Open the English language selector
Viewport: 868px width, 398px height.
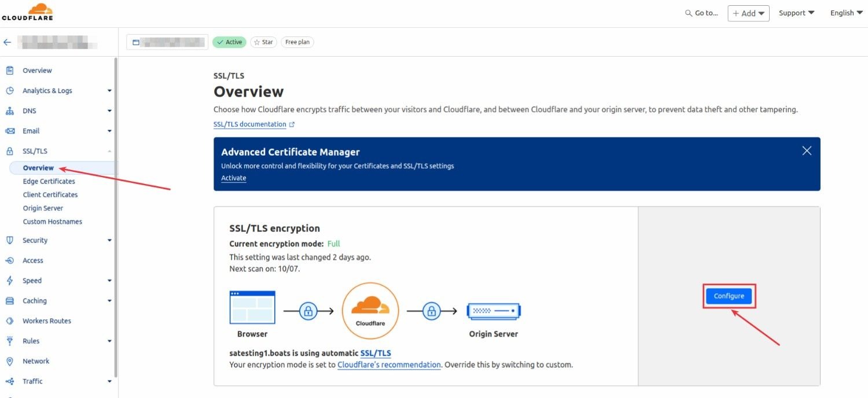point(845,12)
